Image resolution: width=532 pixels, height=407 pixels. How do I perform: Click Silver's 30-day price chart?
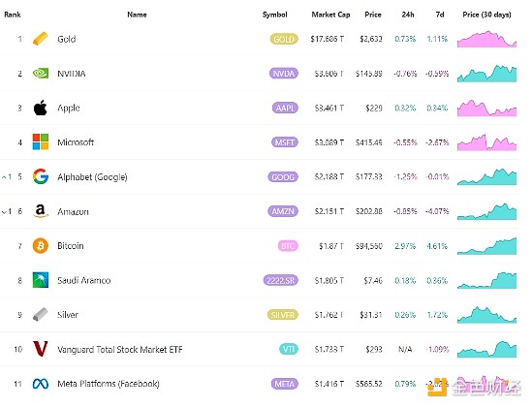pos(486,315)
